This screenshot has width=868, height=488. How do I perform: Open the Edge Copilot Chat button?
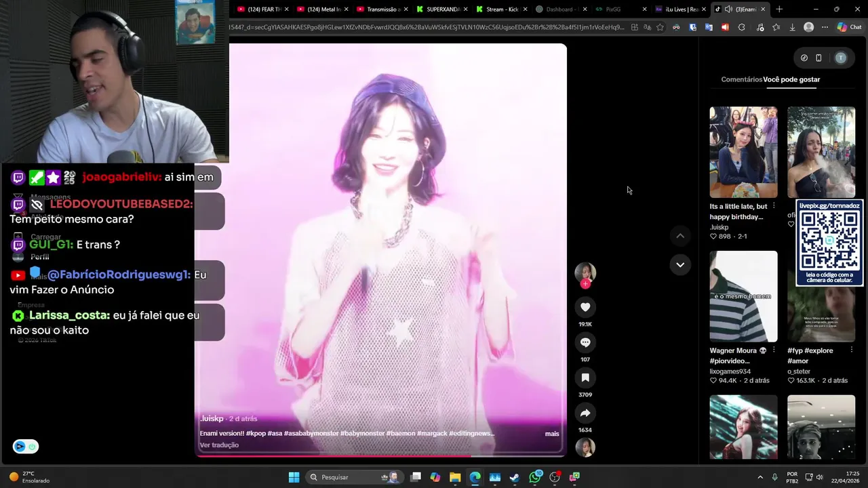tap(850, 27)
